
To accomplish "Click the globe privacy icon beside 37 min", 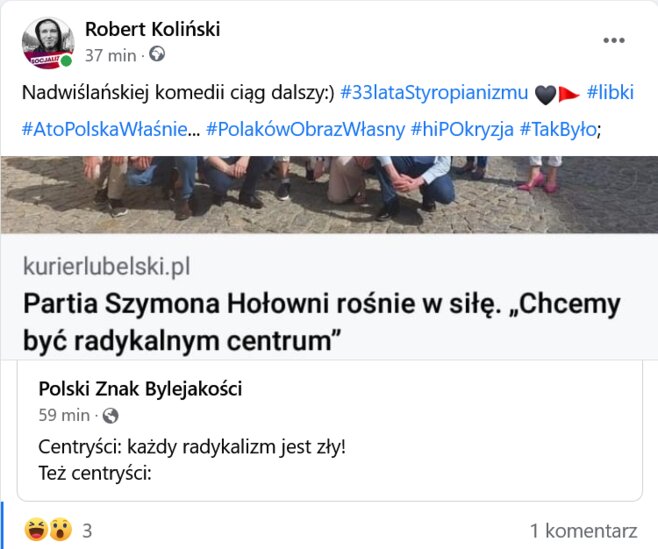I will tap(157, 54).
